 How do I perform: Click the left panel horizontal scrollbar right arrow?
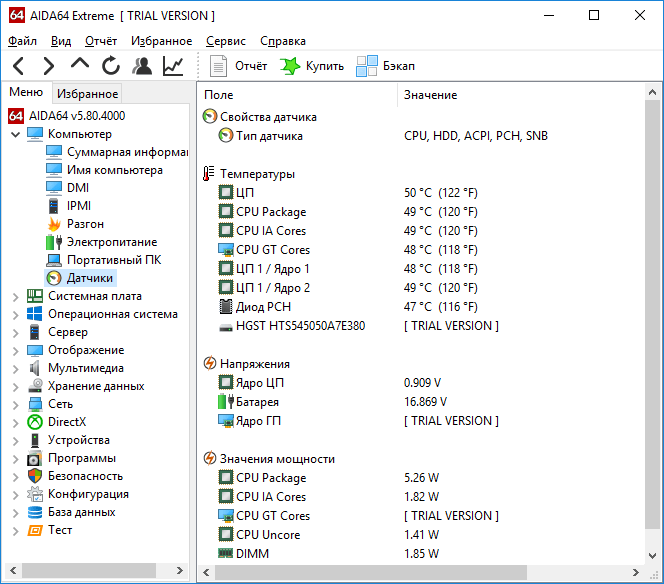180,570
